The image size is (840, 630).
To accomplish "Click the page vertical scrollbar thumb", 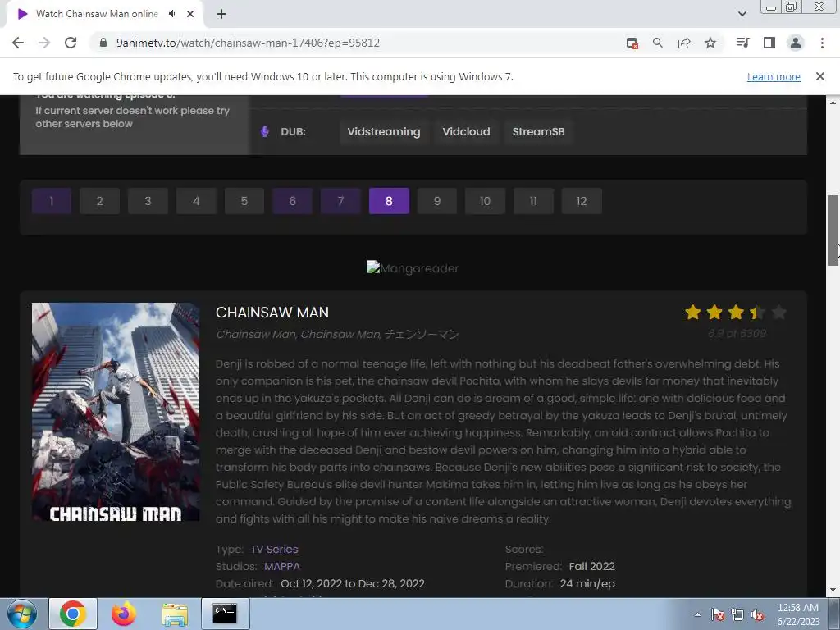I will tap(833, 231).
